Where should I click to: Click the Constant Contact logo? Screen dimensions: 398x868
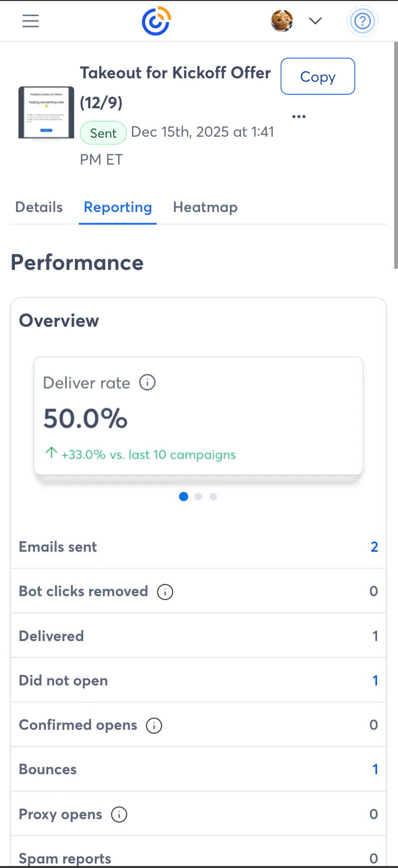click(x=156, y=21)
